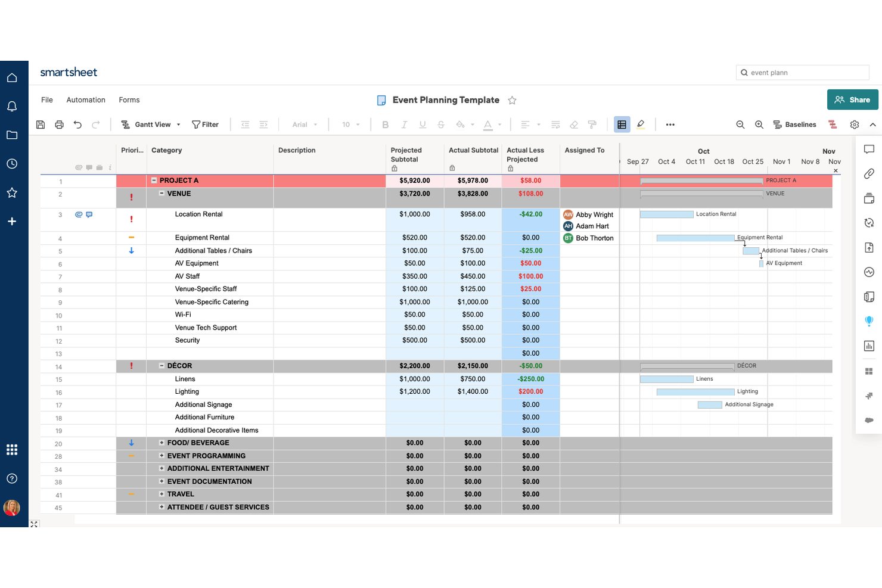Toggle the grid view icon
Screen dimensions: 882x588
coord(622,125)
